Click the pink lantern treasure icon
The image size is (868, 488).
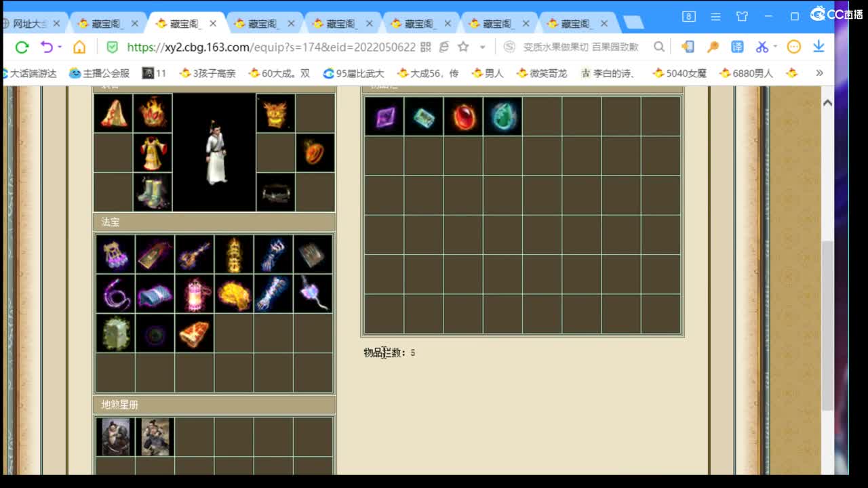(195, 293)
